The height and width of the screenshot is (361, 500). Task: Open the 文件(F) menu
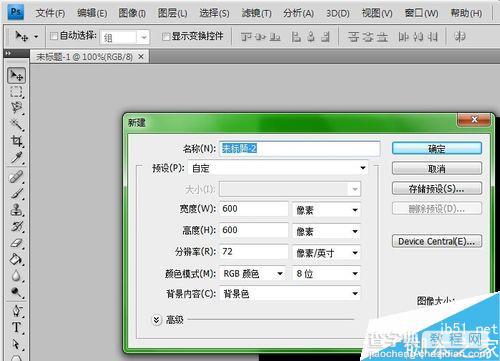tap(50, 13)
